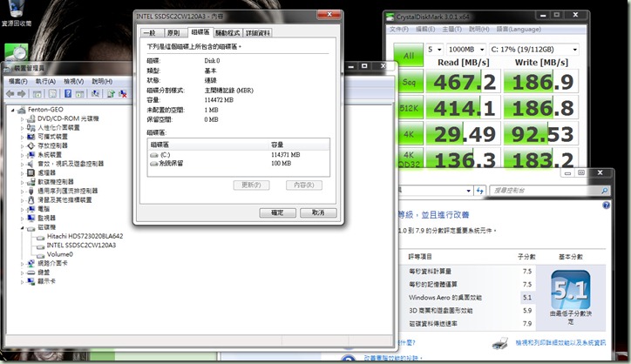Click the Device Manager title bar icon
The height and width of the screenshot is (364, 631).
(x=8, y=68)
